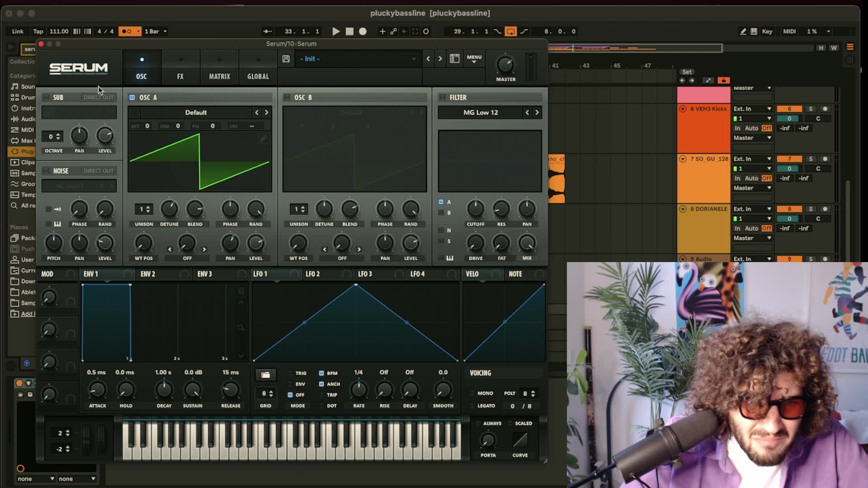Click the Set locator button
The height and width of the screenshot is (488, 868).
[x=687, y=72]
